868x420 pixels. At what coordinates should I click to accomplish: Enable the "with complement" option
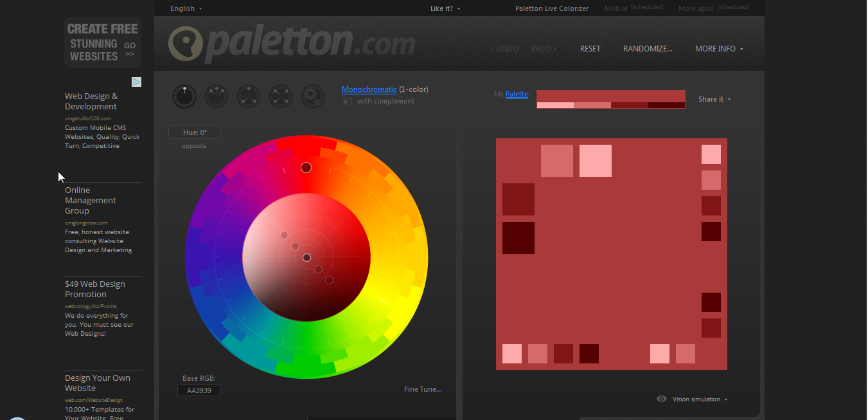[346, 101]
